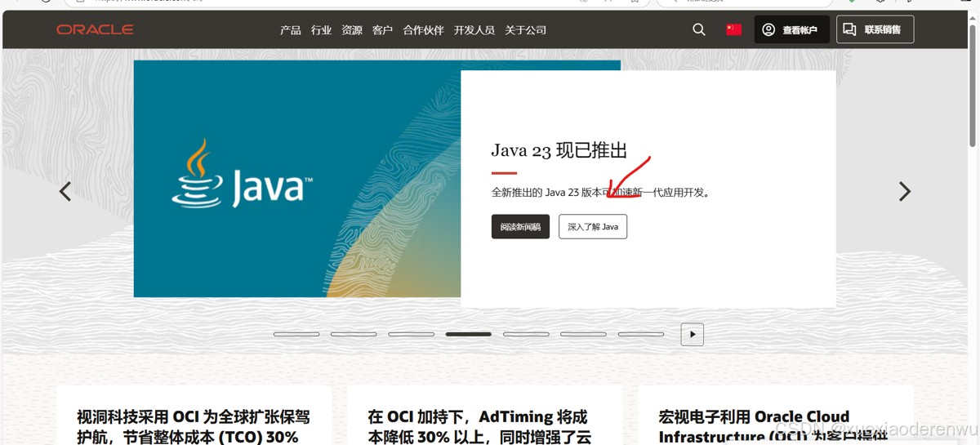Open the 行业 menu
This screenshot has width=980, height=445.
[x=321, y=30]
